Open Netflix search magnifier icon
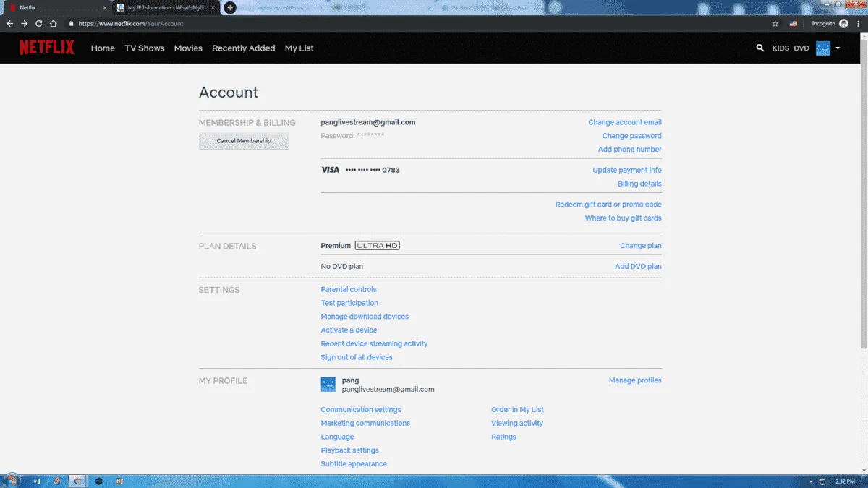The width and height of the screenshot is (868, 488). (x=759, y=48)
